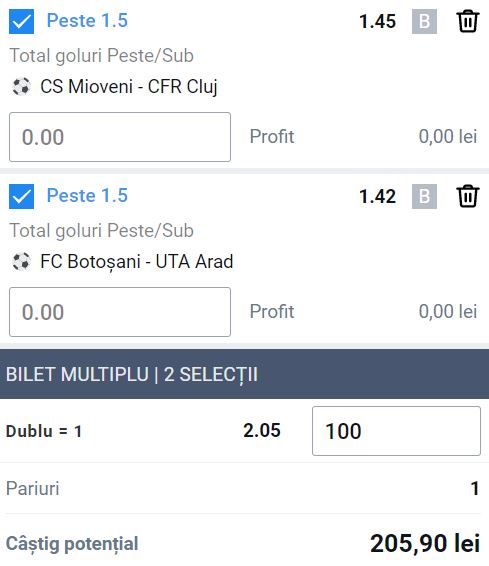Click football icon beside CS Mioveni match

pos(21,87)
